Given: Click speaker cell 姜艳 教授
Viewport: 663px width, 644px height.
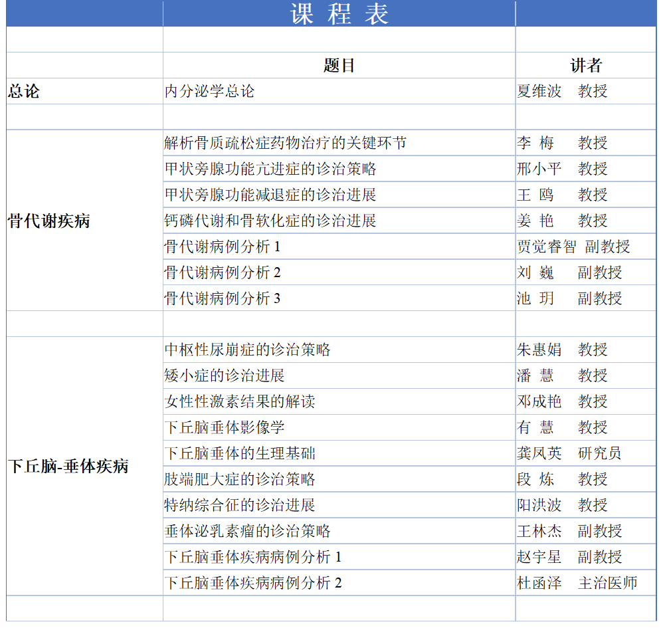Looking at the screenshot, I should click(586, 221).
